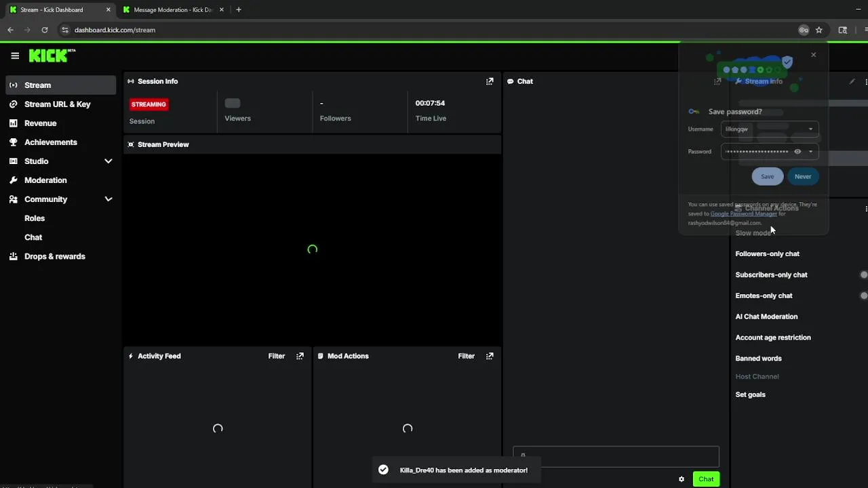Open the Activity Feed Filter
Image resolution: width=868 pixels, height=488 pixels.
277,356
